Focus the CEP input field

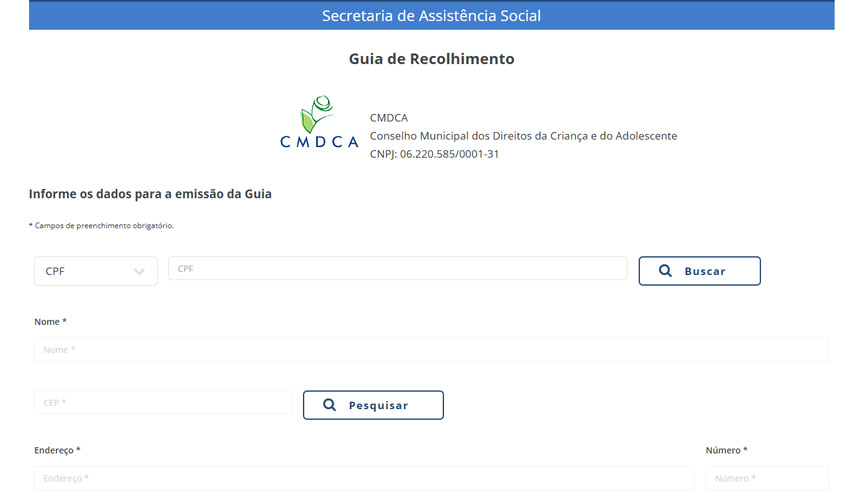click(x=162, y=402)
